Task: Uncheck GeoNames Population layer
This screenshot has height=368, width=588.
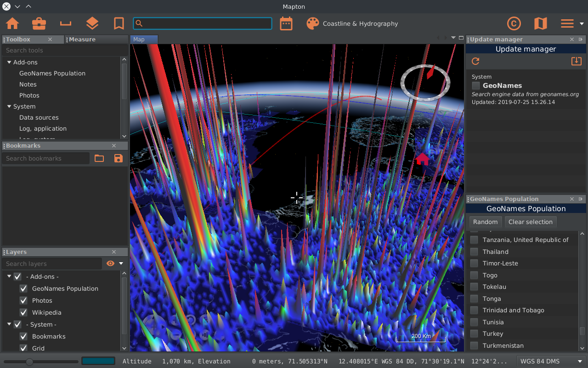Action: pos(23,288)
